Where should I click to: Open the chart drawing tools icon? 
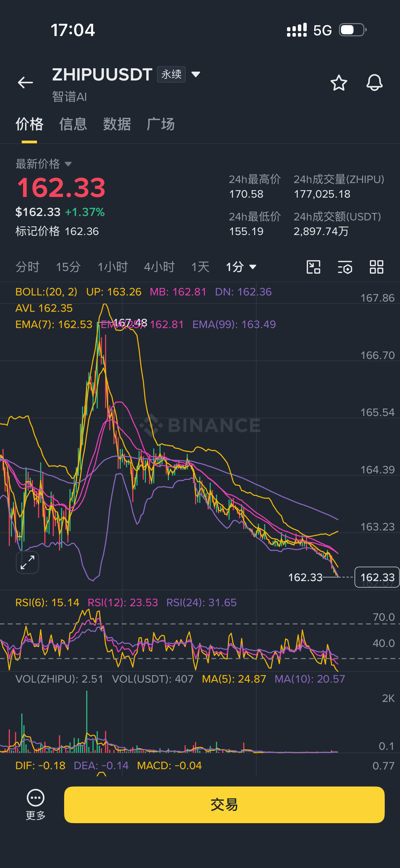313,267
